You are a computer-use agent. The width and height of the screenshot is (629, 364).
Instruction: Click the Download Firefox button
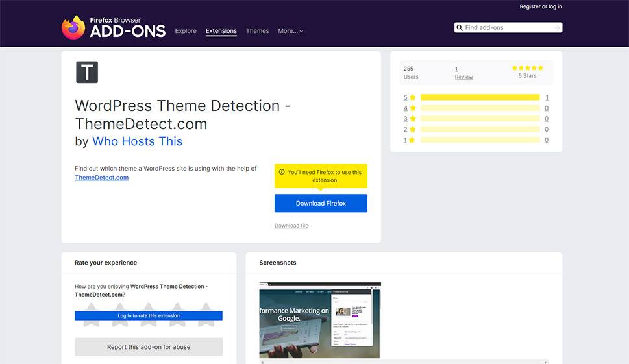click(x=321, y=203)
